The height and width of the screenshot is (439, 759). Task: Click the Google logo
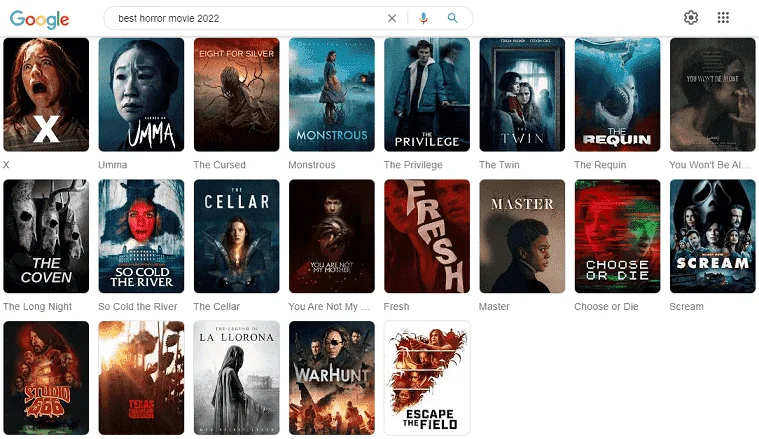40,19
